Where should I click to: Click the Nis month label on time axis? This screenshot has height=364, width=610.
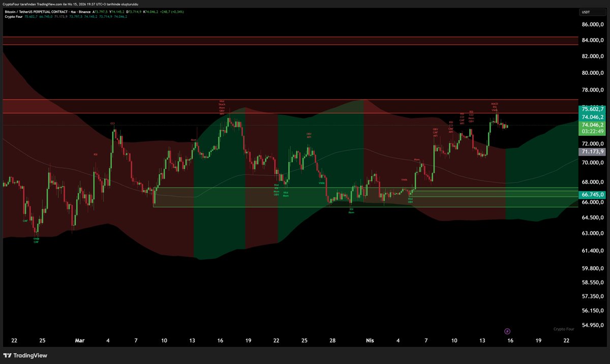pyautogui.click(x=370, y=341)
